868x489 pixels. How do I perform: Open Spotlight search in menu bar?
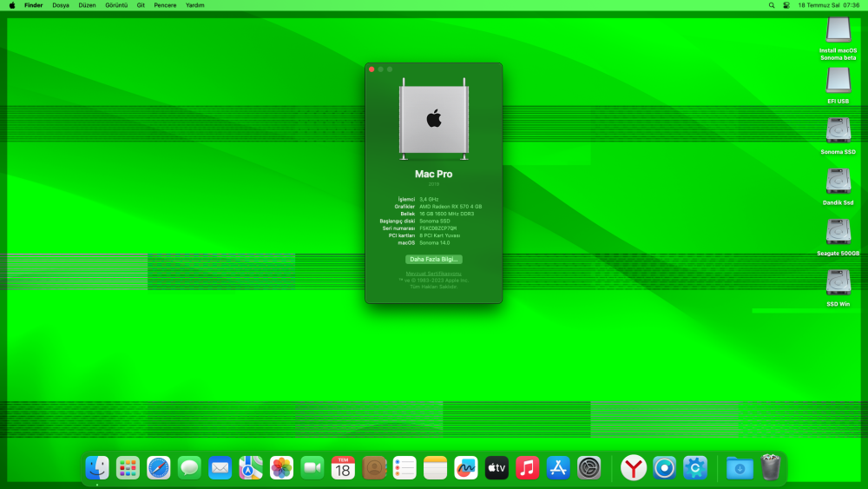[771, 5]
